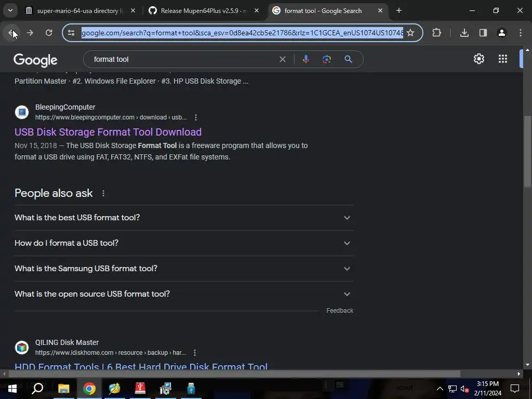Show hidden system tray icons

[440, 389]
